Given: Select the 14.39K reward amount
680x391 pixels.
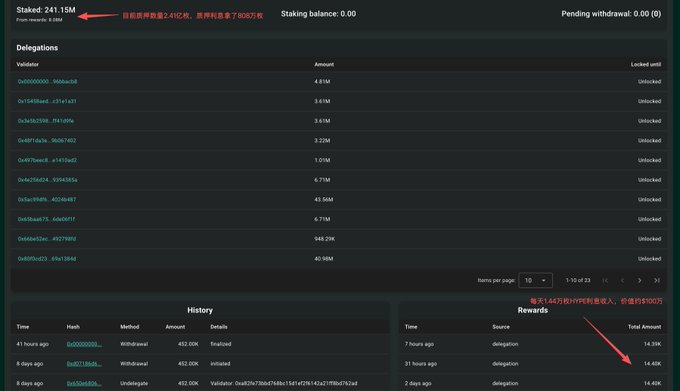Looking at the screenshot, I should pos(652,344).
